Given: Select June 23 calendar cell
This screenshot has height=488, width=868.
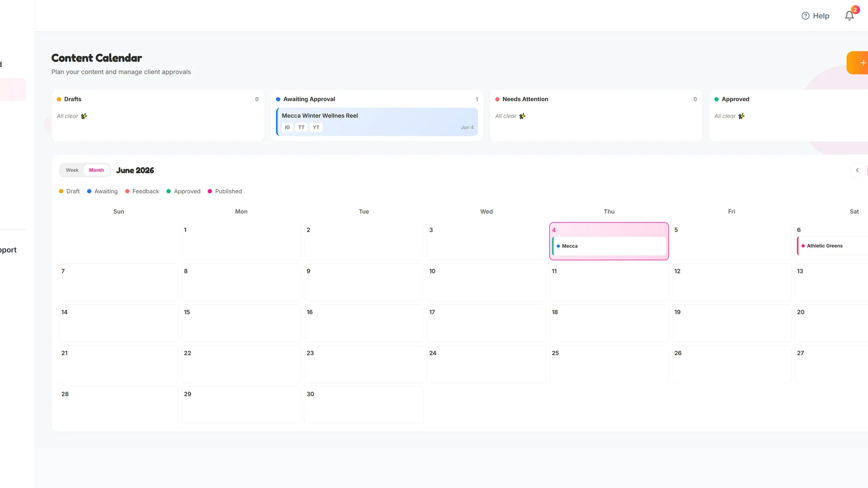Looking at the screenshot, I should (364, 365).
